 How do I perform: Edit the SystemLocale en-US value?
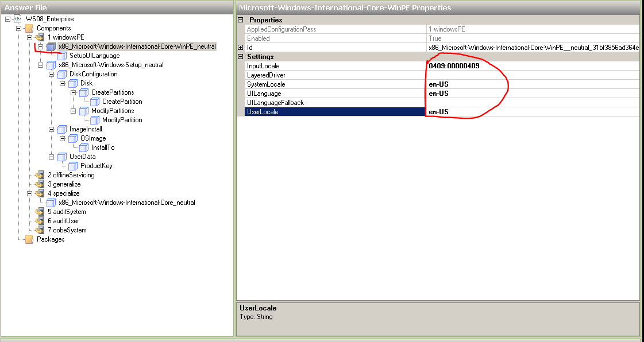pos(533,84)
